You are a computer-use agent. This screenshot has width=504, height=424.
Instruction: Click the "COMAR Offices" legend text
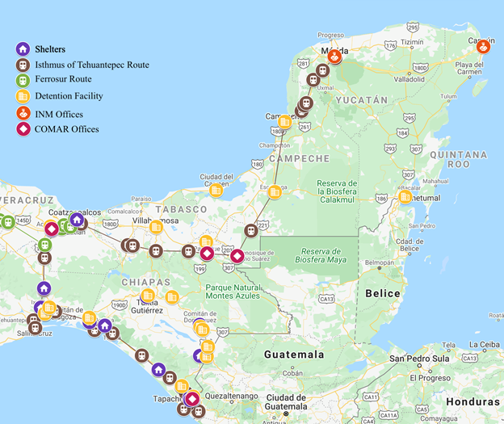(x=66, y=129)
